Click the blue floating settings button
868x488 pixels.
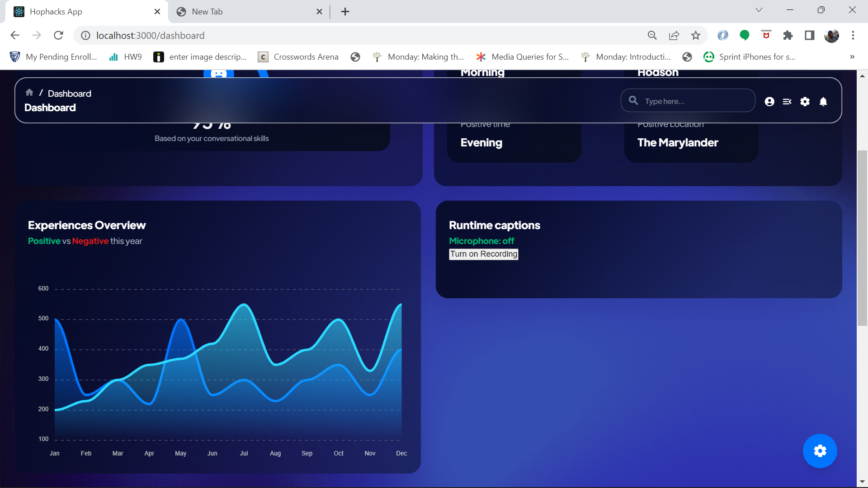click(x=820, y=451)
